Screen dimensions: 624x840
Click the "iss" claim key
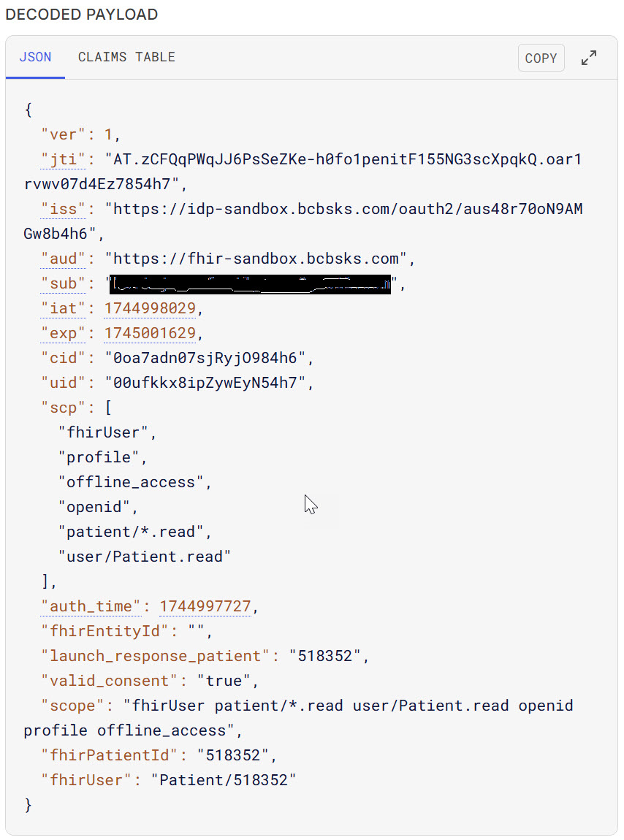click(64, 209)
